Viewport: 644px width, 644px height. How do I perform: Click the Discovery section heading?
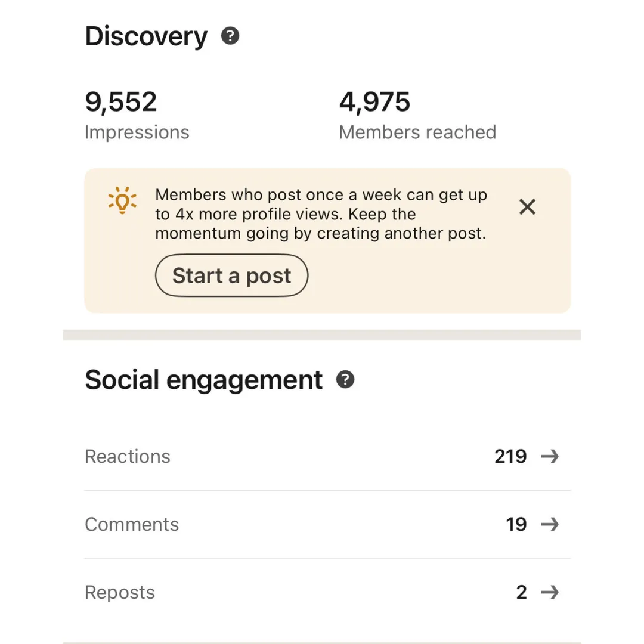coord(146,37)
